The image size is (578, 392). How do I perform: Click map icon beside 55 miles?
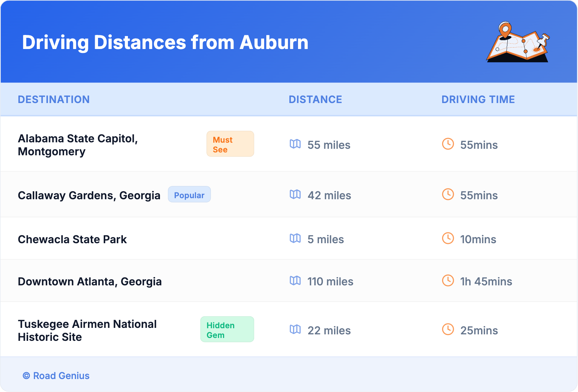click(x=295, y=144)
